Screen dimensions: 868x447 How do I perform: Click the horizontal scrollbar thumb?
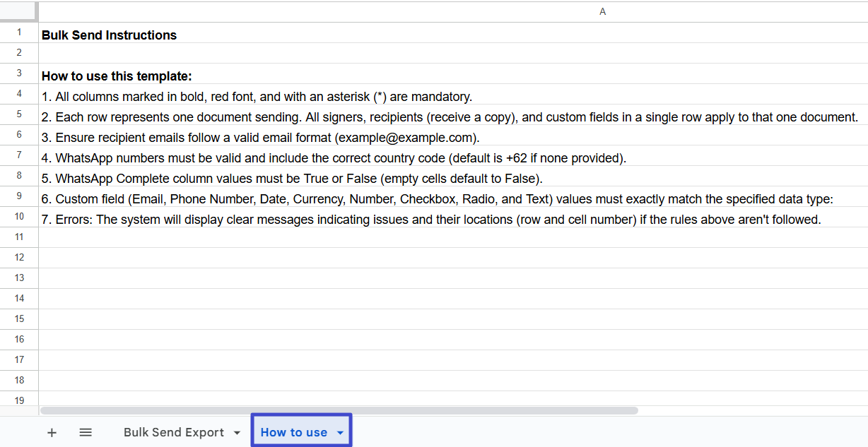click(339, 410)
